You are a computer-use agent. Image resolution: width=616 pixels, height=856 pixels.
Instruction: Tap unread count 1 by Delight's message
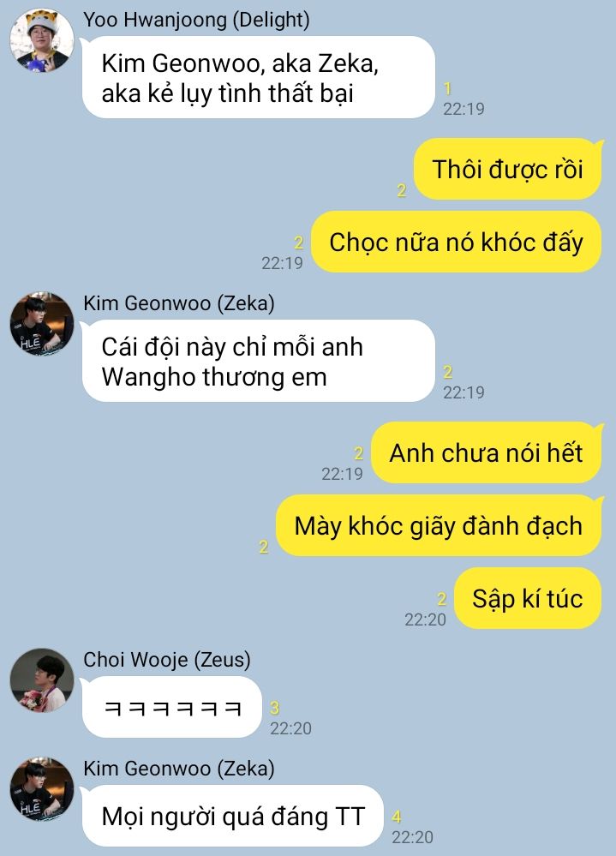point(447,88)
